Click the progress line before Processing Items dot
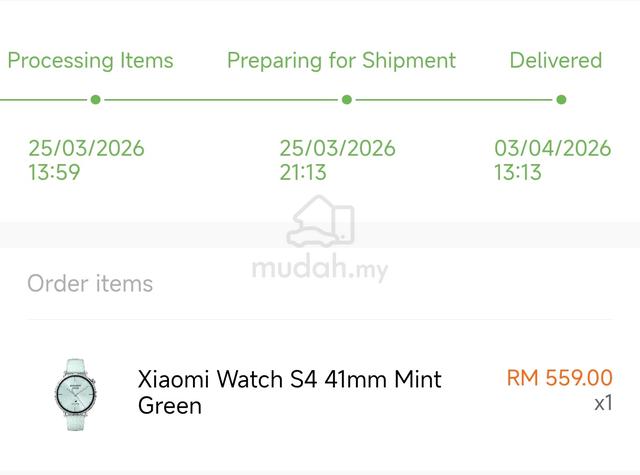Viewport: 640px width, 475px height. click(43, 100)
